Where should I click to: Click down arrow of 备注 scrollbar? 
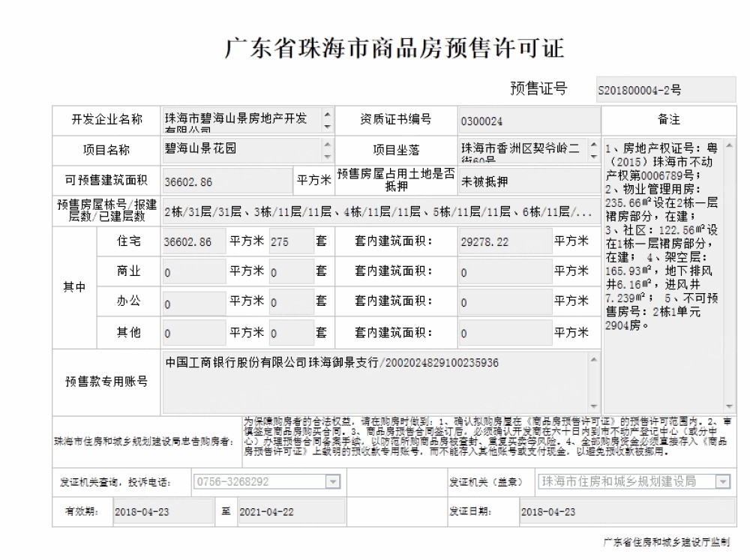[x=730, y=406]
